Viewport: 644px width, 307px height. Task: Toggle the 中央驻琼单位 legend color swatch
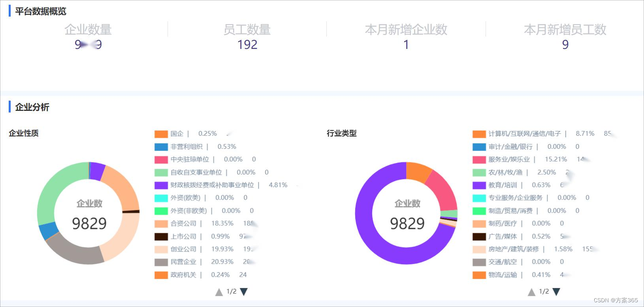[x=161, y=160]
